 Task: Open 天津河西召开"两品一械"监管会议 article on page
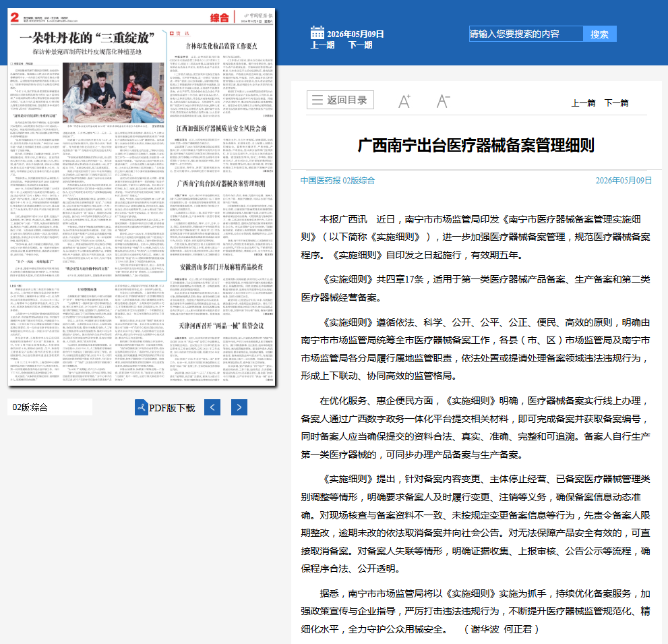click(x=221, y=326)
